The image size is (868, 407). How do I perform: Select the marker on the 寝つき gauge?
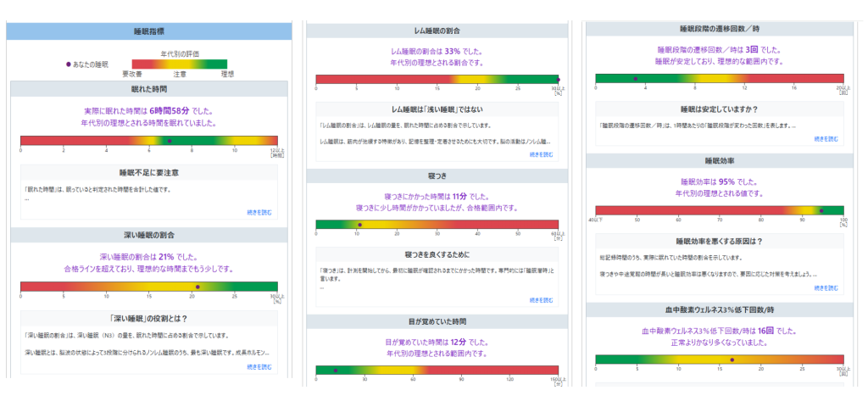(x=360, y=225)
